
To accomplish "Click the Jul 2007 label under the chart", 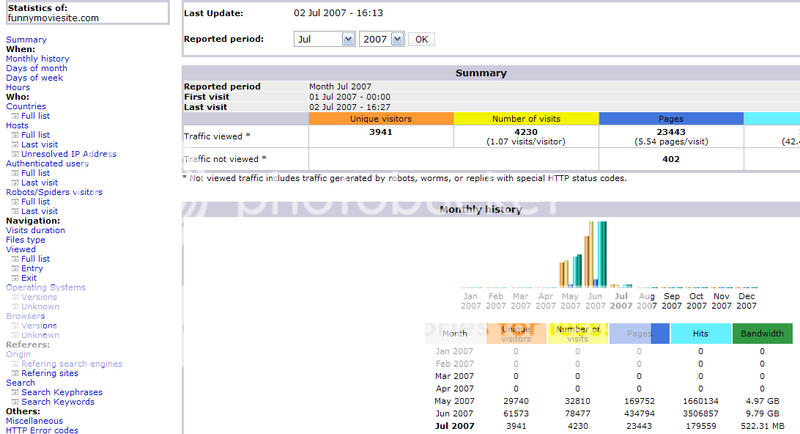I will [x=621, y=301].
